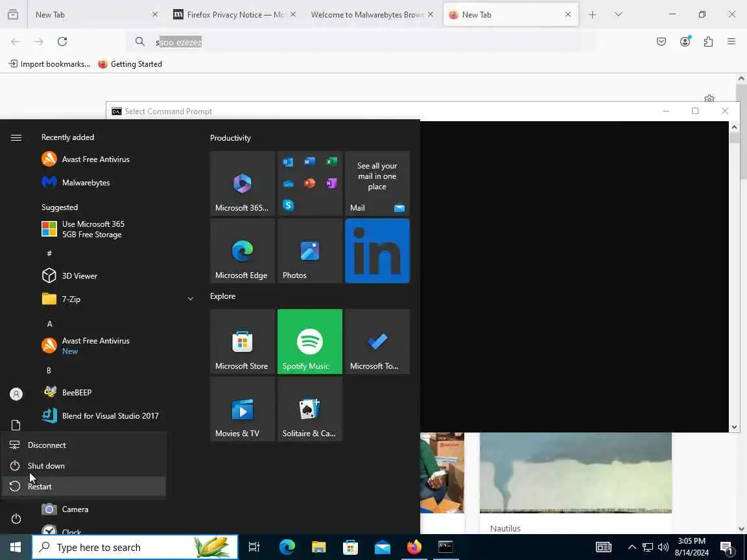Open the Microsoft Edge tile
Image resolution: width=747 pixels, height=560 pixels.
point(243,251)
